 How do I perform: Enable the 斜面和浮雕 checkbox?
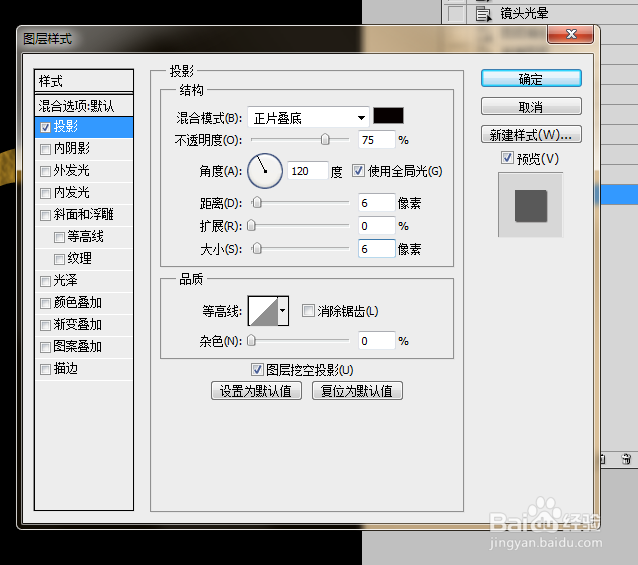click(x=46, y=215)
